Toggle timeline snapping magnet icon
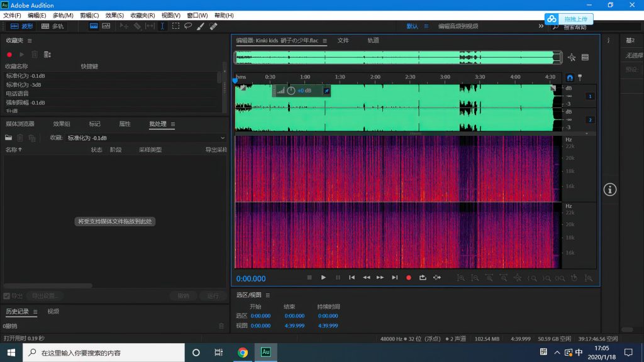This screenshot has width=644, height=362. 570,77
